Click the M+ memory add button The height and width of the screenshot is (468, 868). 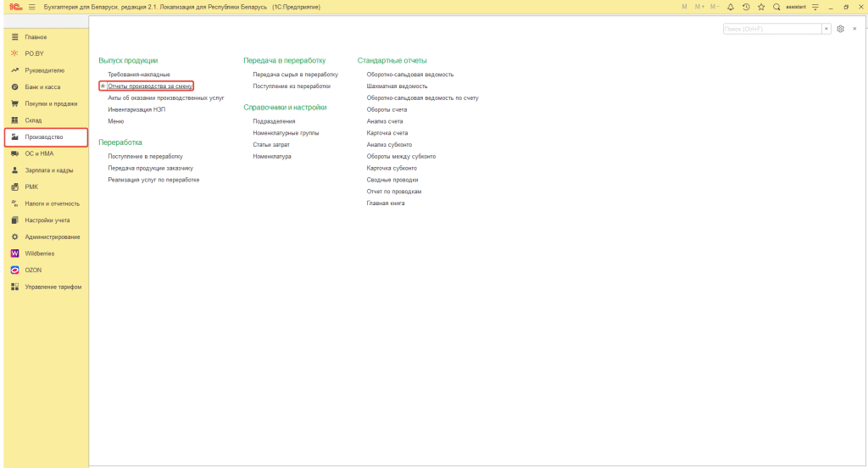(699, 7)
